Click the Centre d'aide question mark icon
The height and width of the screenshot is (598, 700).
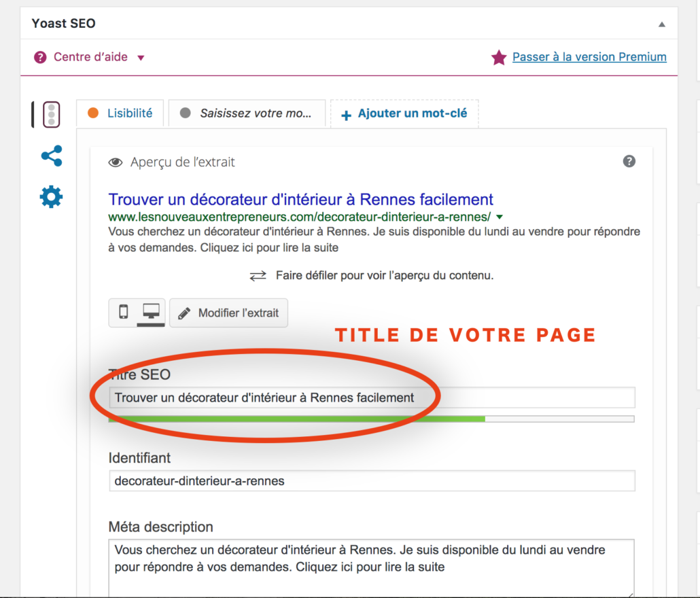point(40,57)
